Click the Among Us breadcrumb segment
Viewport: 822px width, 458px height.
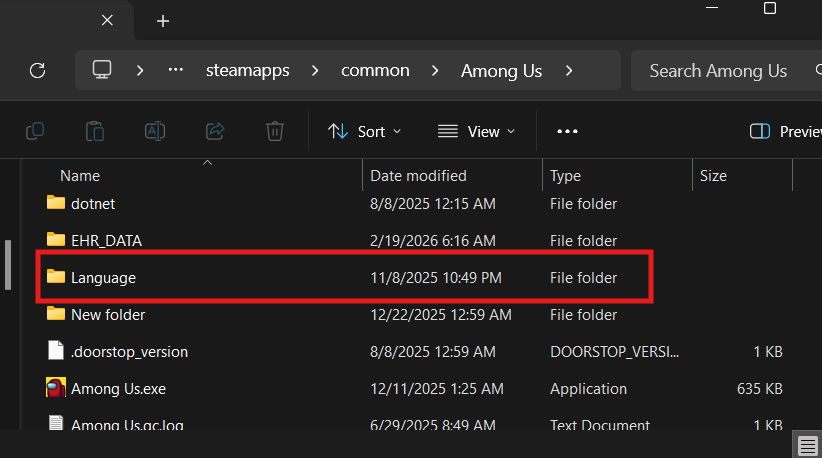[501, 71]
